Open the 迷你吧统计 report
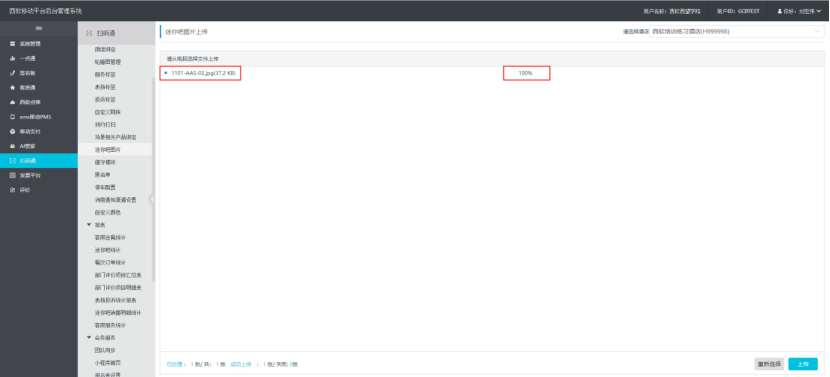The height and width of the screenshot is (377, 830). [x=108, y=250]
